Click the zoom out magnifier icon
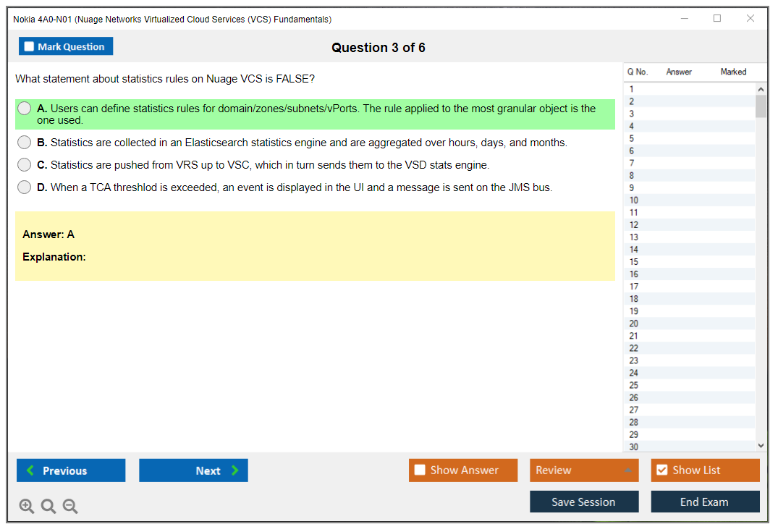The image size is (778, 532). coord(70,507)
